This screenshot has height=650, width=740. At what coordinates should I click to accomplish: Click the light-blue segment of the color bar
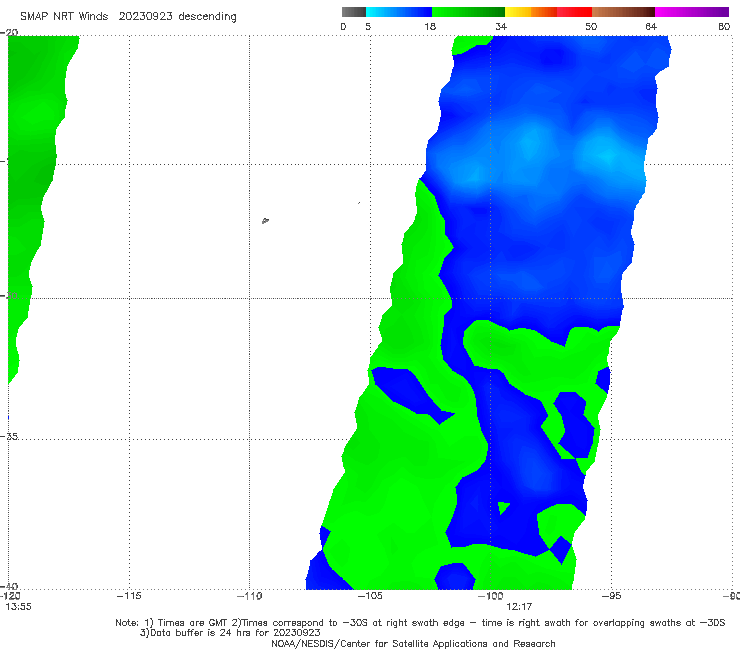(x=399, y=12)
